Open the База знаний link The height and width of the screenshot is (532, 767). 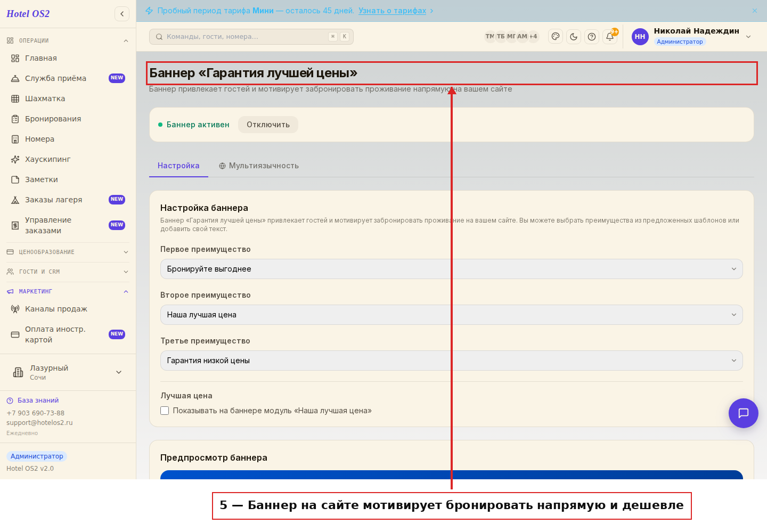tap(32, 400)
